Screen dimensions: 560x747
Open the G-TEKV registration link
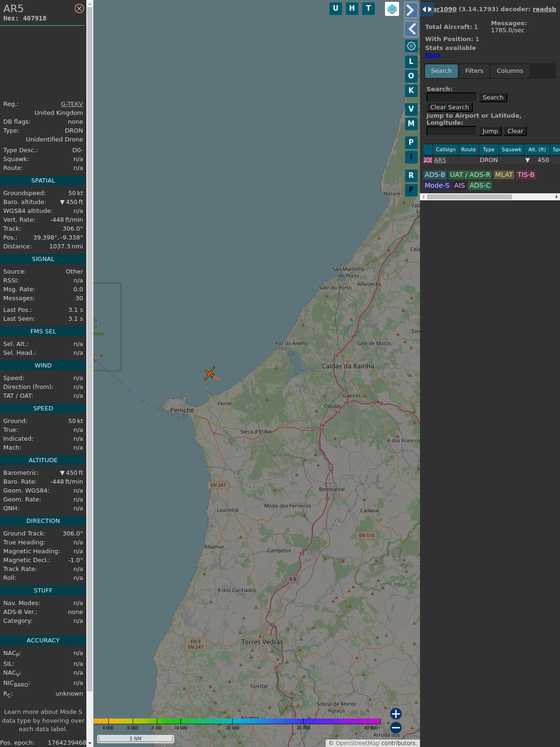(x=72, y=104)
